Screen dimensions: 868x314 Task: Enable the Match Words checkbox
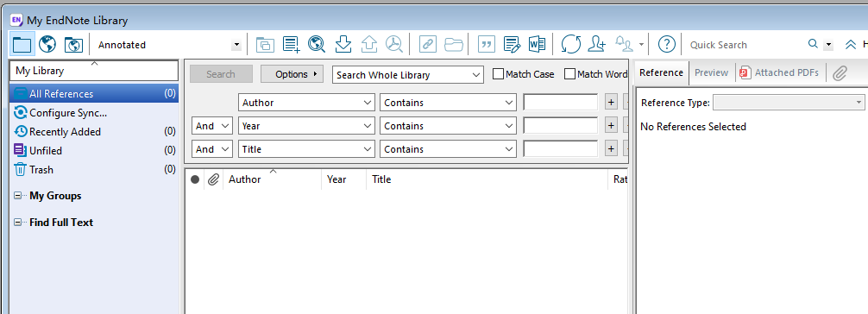pos(569,74)
